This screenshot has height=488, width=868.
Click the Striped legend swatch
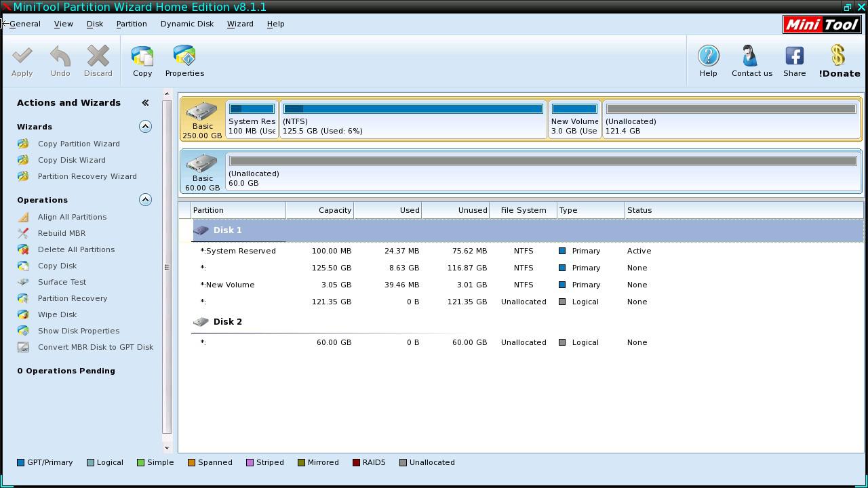[250, 463]
